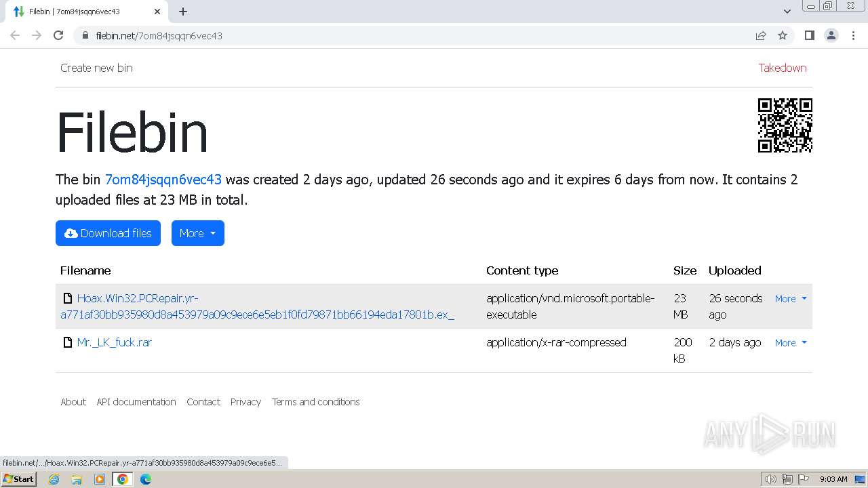868x488 pixels.
Task: Open the Contact footer link
Action: tap(203, 402)
